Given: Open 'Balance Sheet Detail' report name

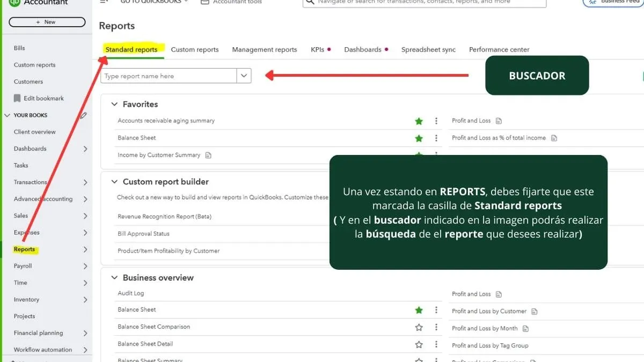Looking at the screenshot, I should (x=145, y=344).
